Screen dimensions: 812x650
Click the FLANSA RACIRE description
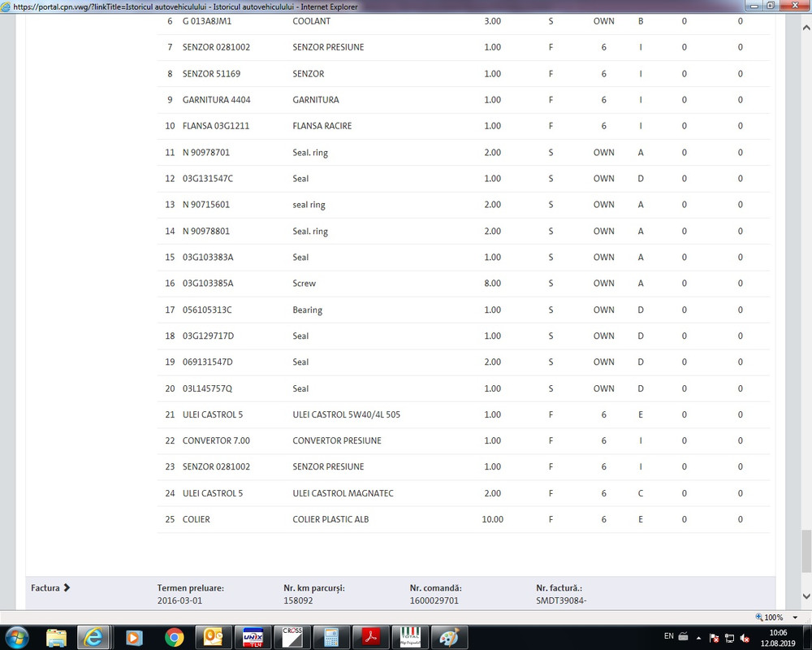point(322,126)
